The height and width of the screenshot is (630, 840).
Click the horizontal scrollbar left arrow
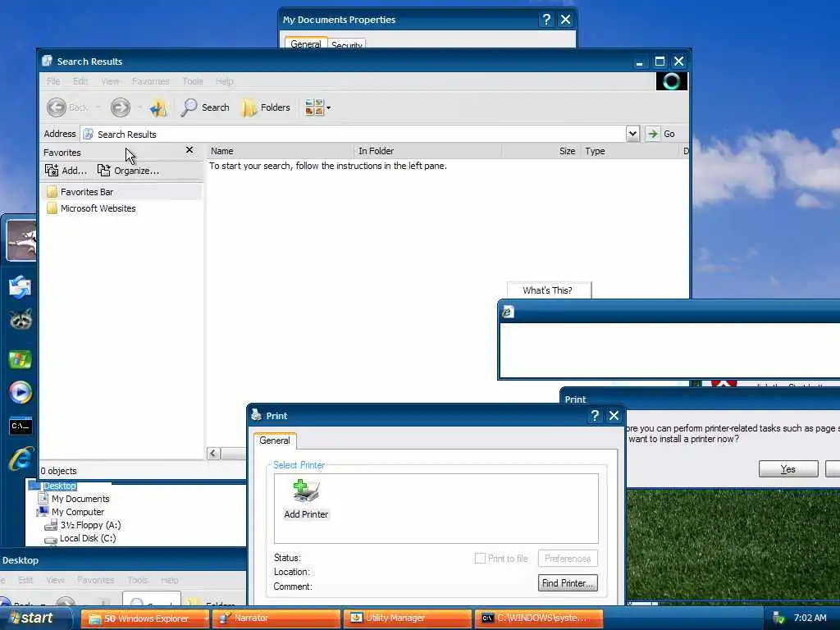[x=213, y=454]
